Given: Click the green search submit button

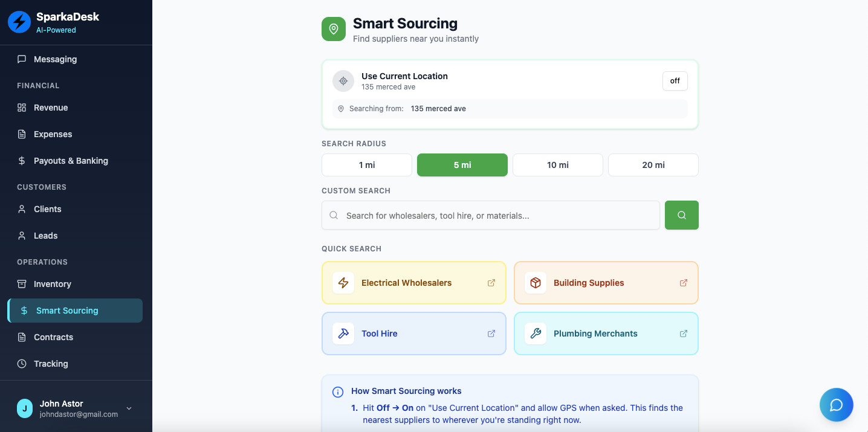Looking at the screenshot, I should pos(682,215).
